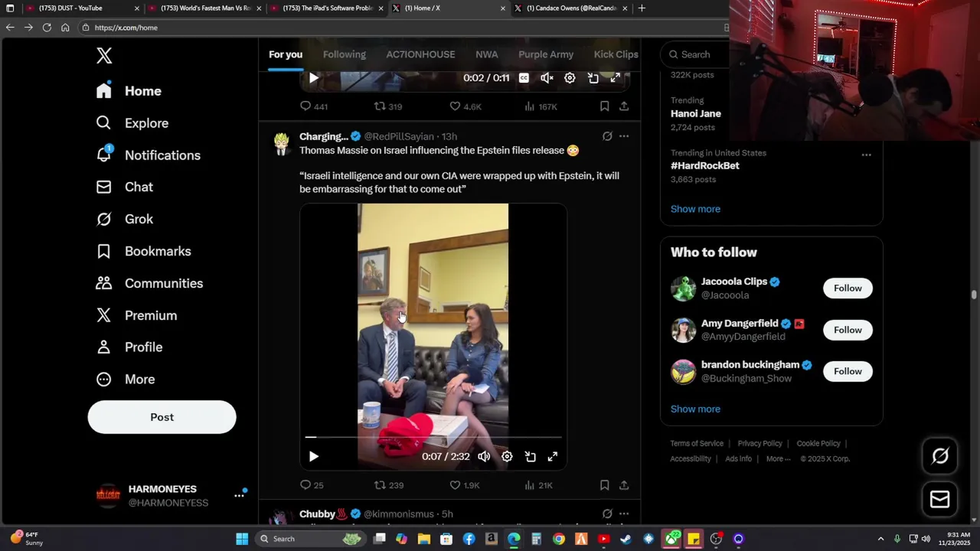Follow Jacooola Clips
The width and height of the screenshot is (980, 551).
tap(848, 288)
